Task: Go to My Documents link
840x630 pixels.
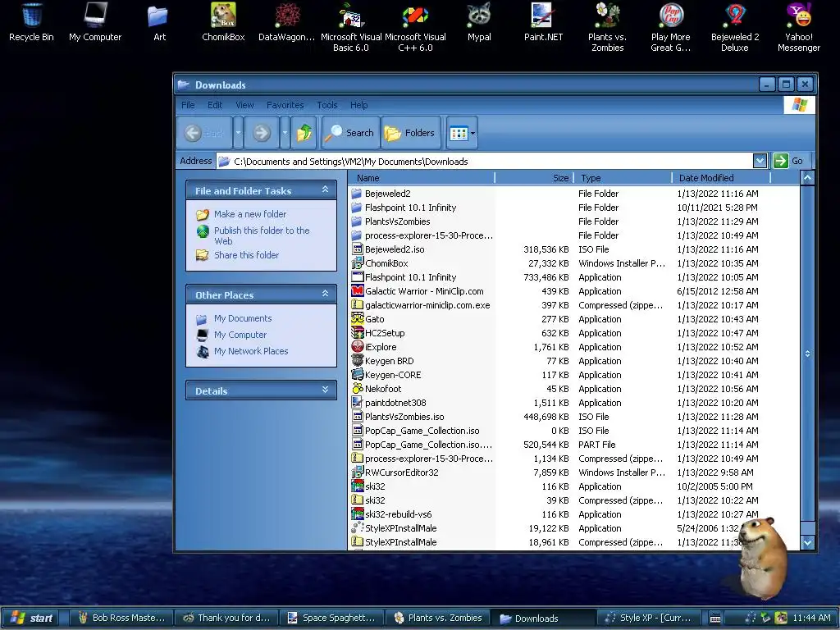Action: coord(243,319)
